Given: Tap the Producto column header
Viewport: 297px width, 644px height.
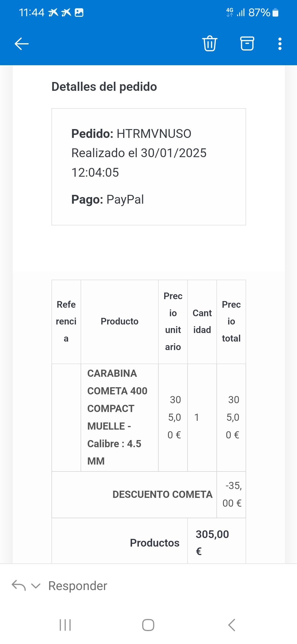Looking at the screenshot, I should coord(119,321).
